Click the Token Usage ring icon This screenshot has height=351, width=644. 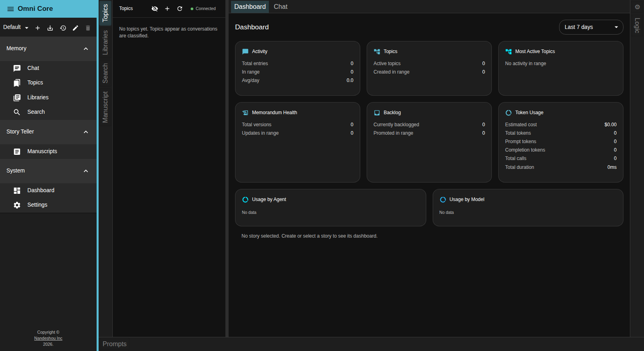508,113
